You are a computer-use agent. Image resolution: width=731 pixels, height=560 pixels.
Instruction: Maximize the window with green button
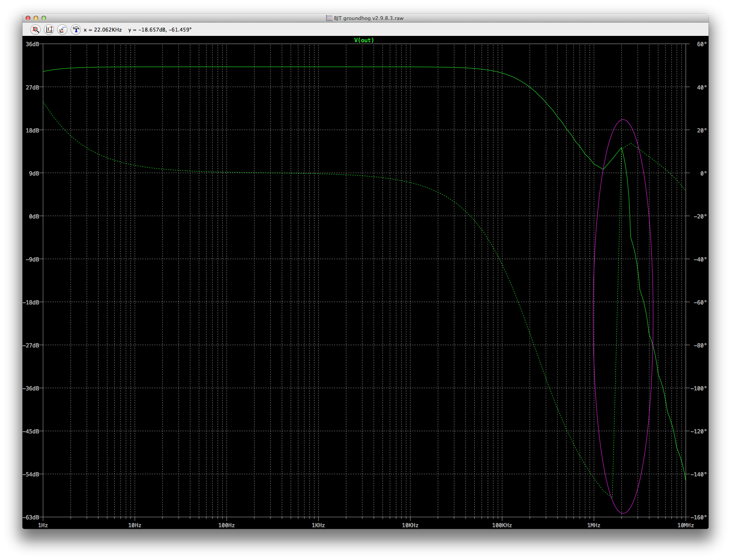(x=44, y=18)
